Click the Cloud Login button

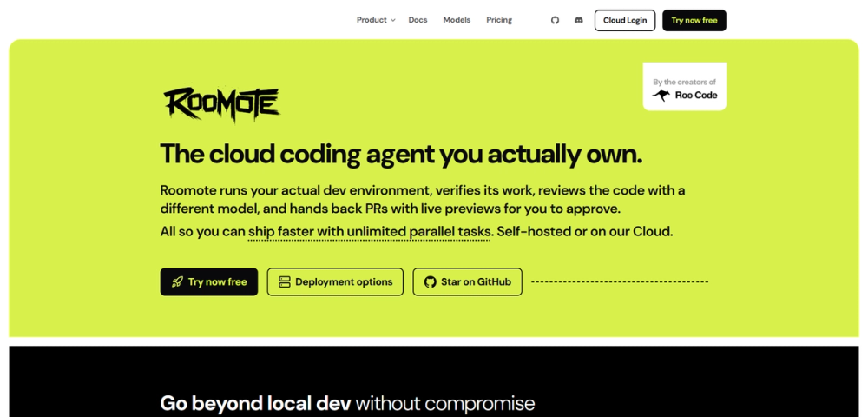click(625, 21)
